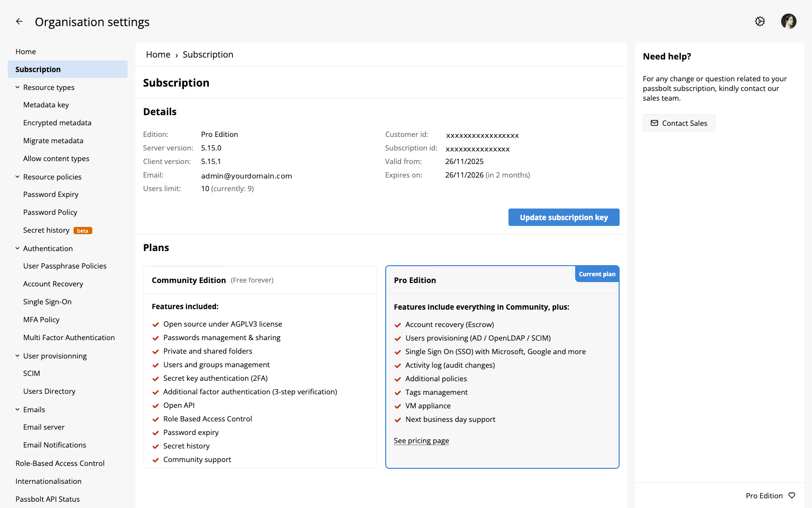Screen dimensions: 812x508
Task: Collapse the User provisionning chevron
Action: pyautogui.click(x=17, y=356)
